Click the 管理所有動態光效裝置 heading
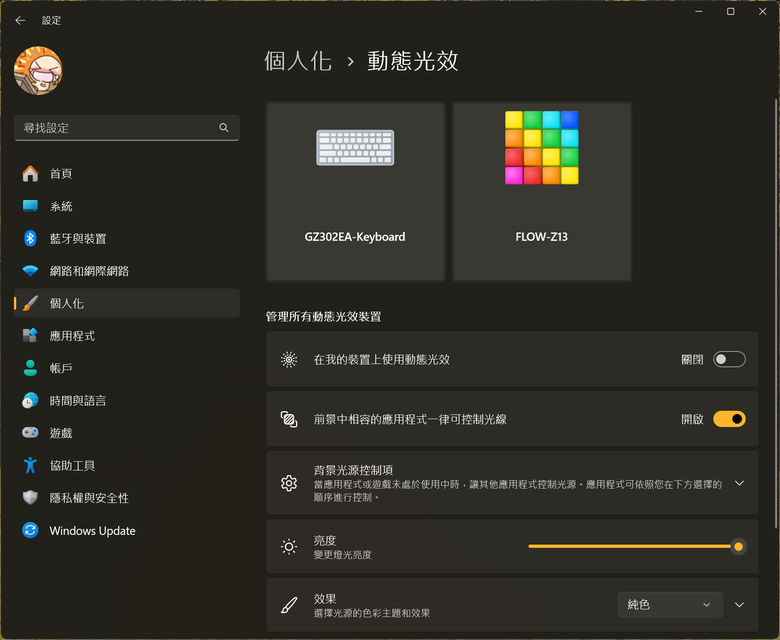Viewport: 780px width, 640px height. (323, 316)
